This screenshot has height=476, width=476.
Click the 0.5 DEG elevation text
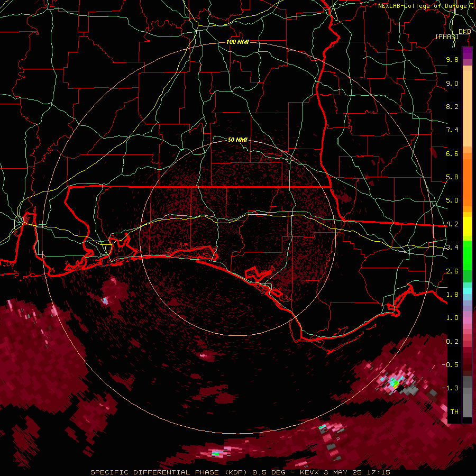click(269, 472)
